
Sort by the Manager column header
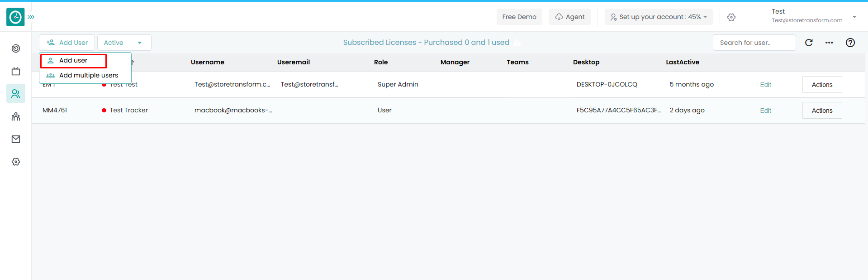455,62
